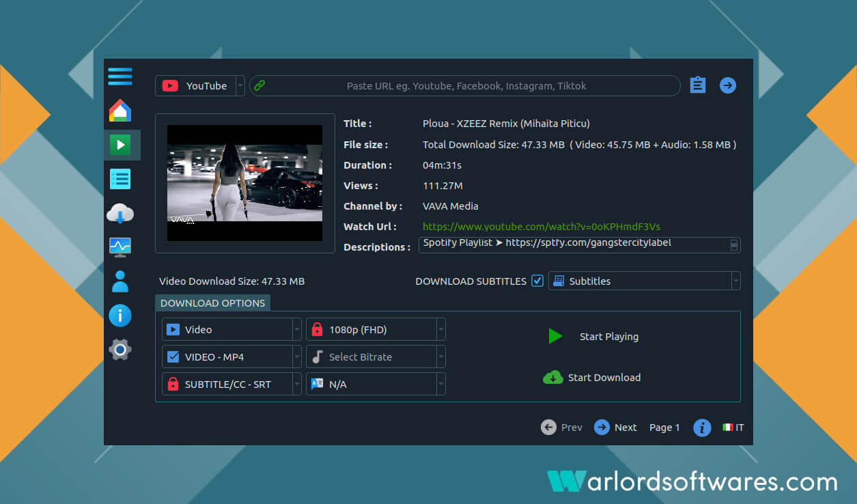
Task: Click the music note bitrate icon
Action: click(317, 356)
